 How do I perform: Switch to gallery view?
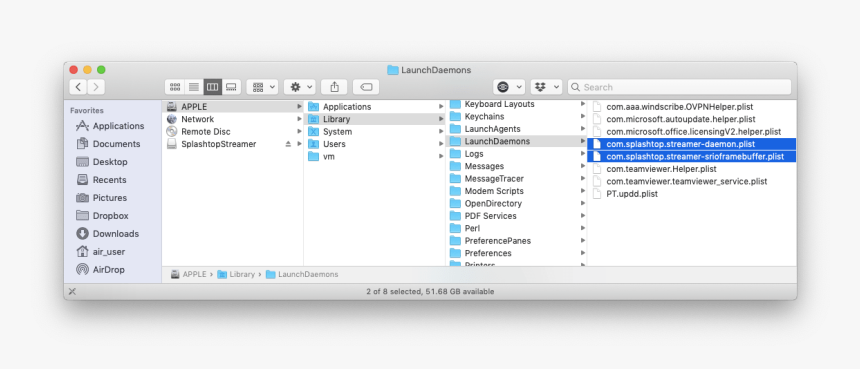231,87
